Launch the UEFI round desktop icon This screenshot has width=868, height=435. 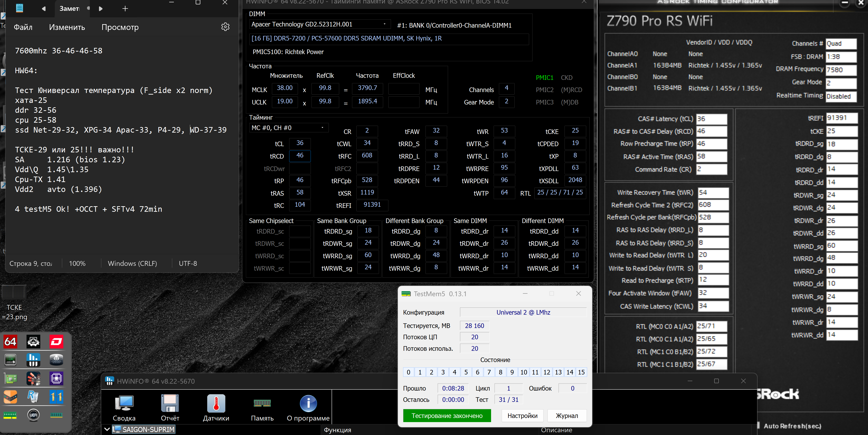[x=33, y=415]
